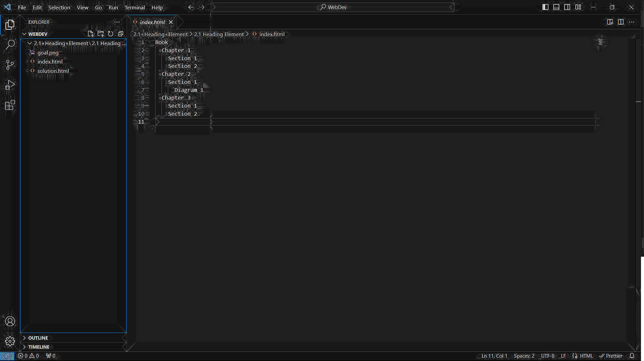Go back using the navigation arrow
Viewport: 644px width, 361px height.
191,7
